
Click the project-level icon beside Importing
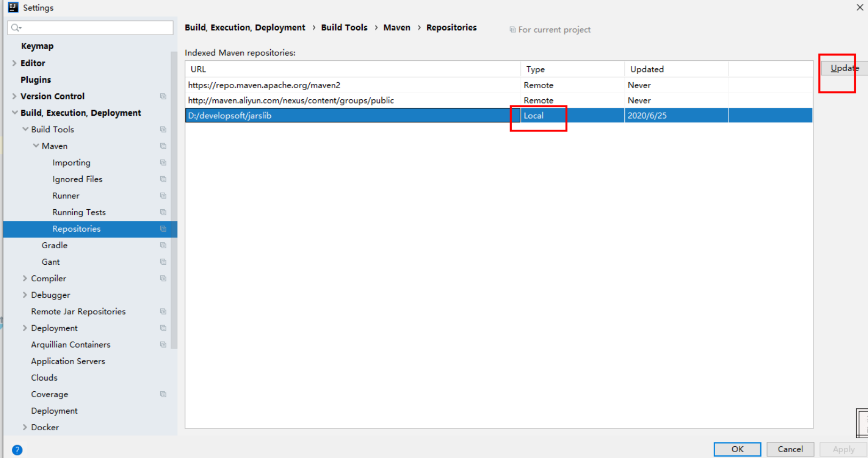point(163,163)
